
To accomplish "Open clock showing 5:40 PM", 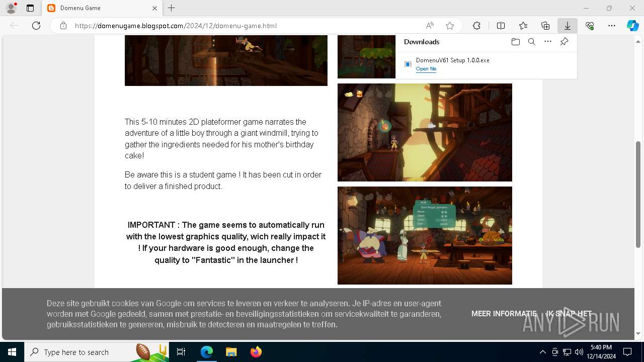I will coord(601,351).
